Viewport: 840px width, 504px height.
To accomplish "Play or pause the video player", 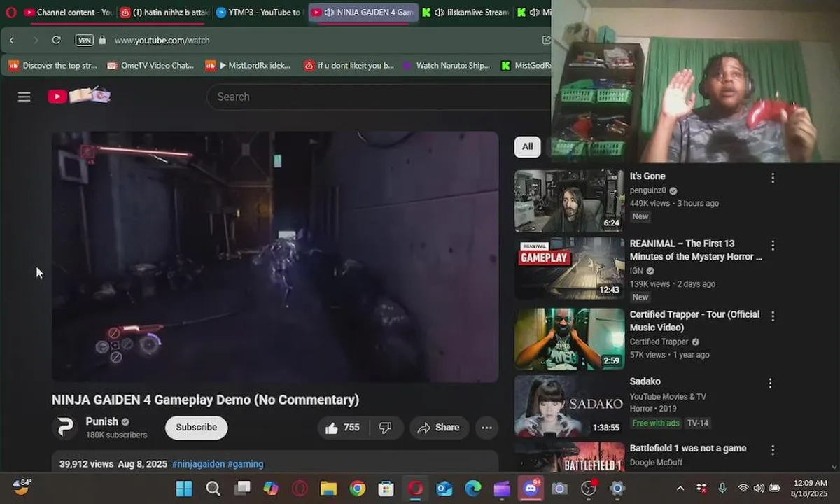I will point(275,256).
